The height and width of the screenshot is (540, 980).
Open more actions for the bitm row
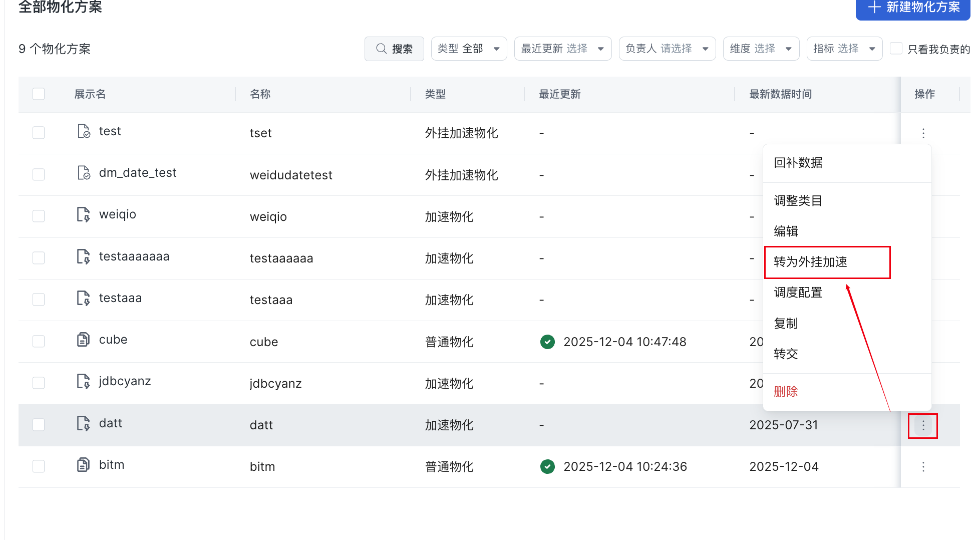point(923,467)
